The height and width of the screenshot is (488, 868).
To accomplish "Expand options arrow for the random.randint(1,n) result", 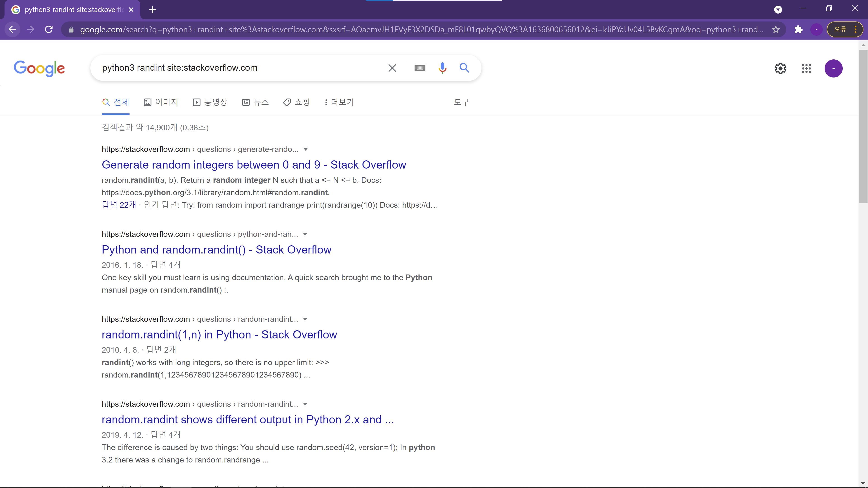I will (x=305, y=319).
